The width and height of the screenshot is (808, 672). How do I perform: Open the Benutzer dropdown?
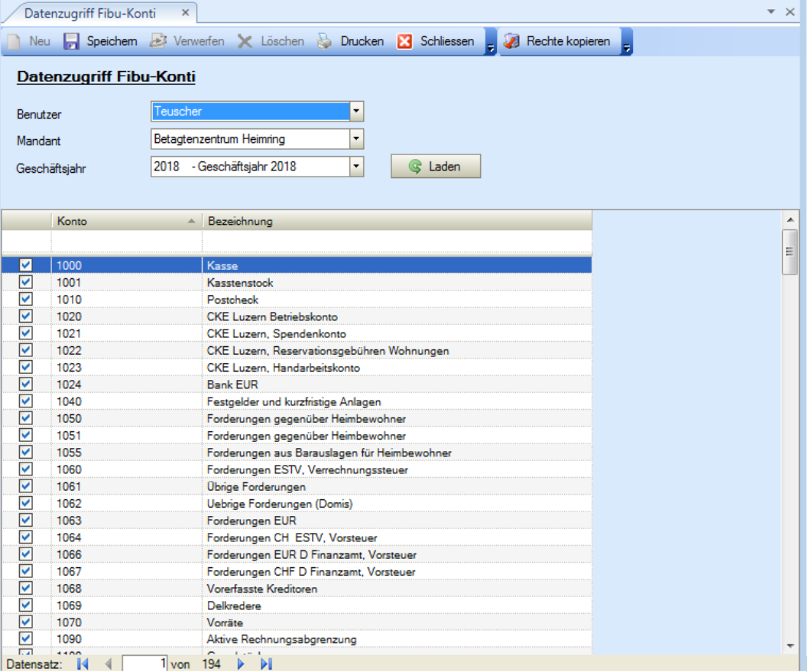pos(355,112)
